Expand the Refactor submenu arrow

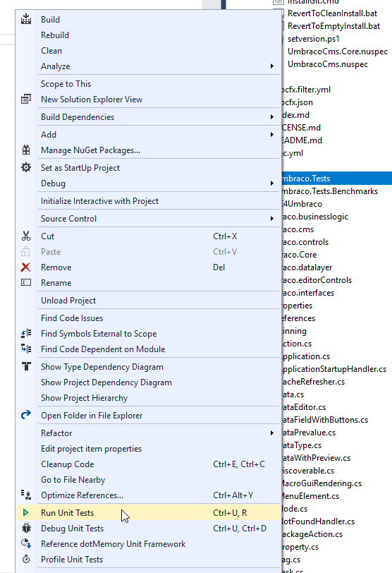click(272, 433)
